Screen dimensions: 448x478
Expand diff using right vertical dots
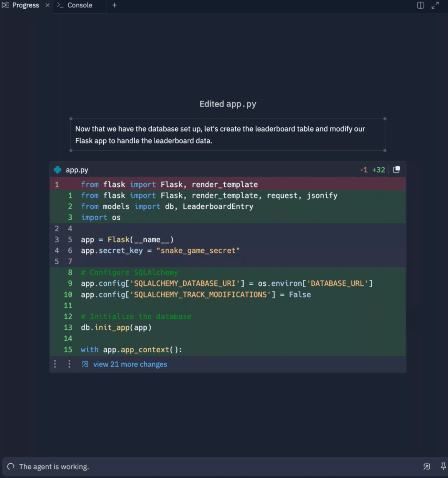point(69,364)
